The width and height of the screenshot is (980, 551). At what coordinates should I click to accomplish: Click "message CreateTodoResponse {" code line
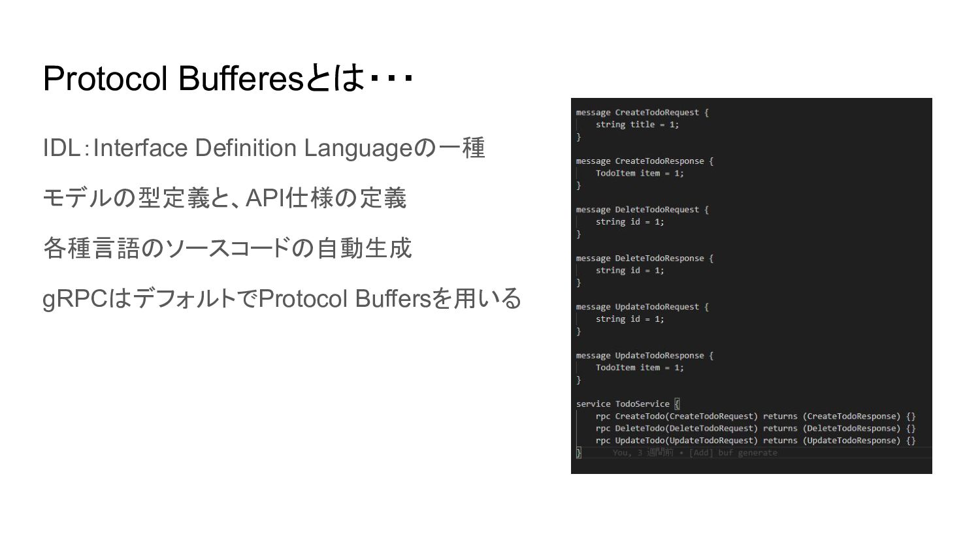(645, 161)
